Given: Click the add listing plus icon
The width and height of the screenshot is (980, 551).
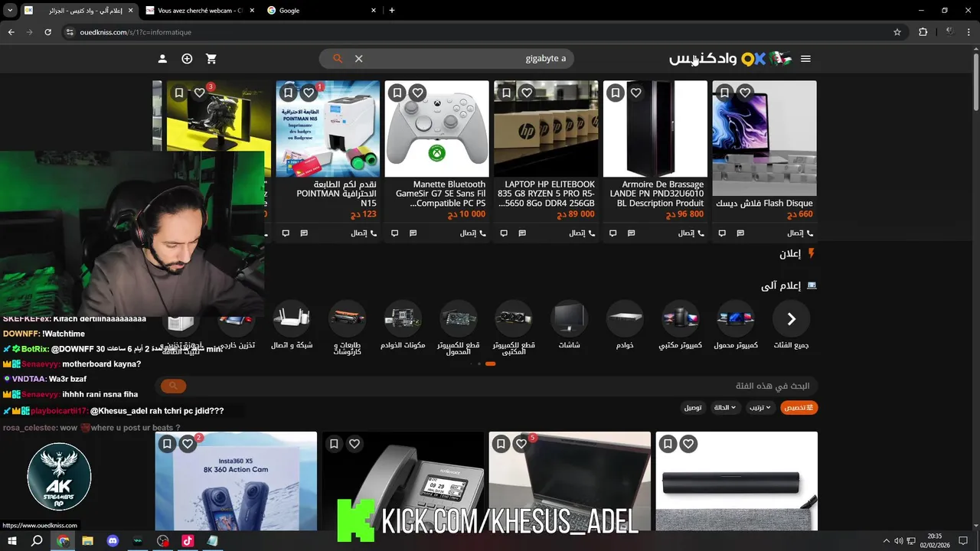Looking at the screenshot, I should tap(187, 59).
